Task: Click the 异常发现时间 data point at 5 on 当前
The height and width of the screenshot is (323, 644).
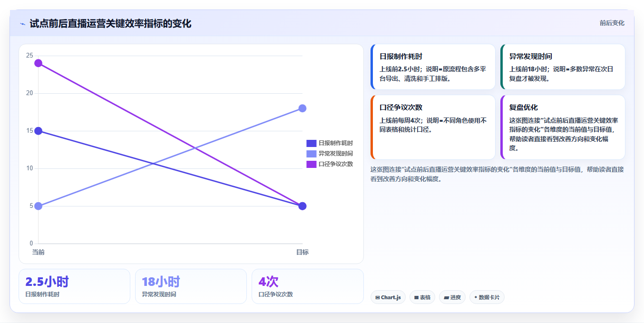Action: [39, 206]
